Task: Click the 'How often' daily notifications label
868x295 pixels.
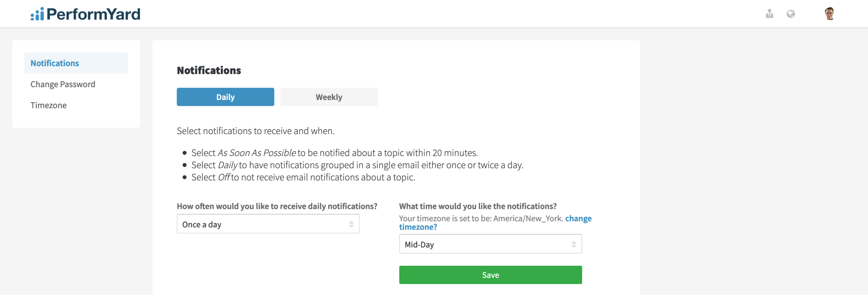Action: click(277, 206)
